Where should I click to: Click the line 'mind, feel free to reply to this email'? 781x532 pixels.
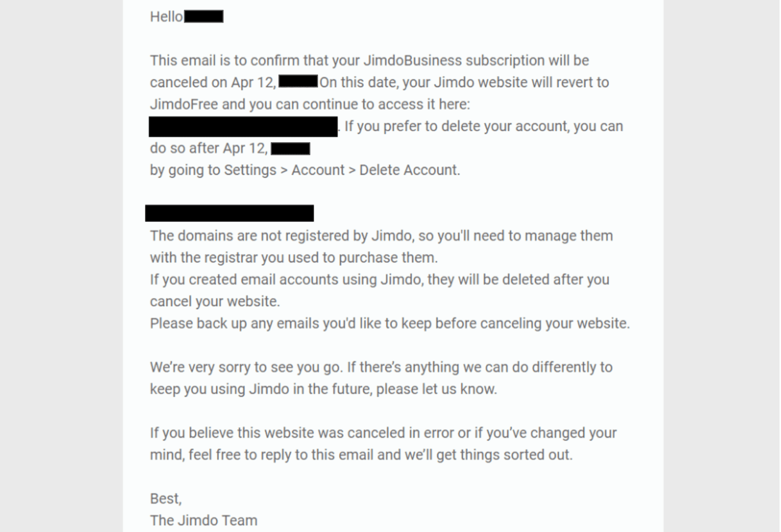[x=361, y=455]
